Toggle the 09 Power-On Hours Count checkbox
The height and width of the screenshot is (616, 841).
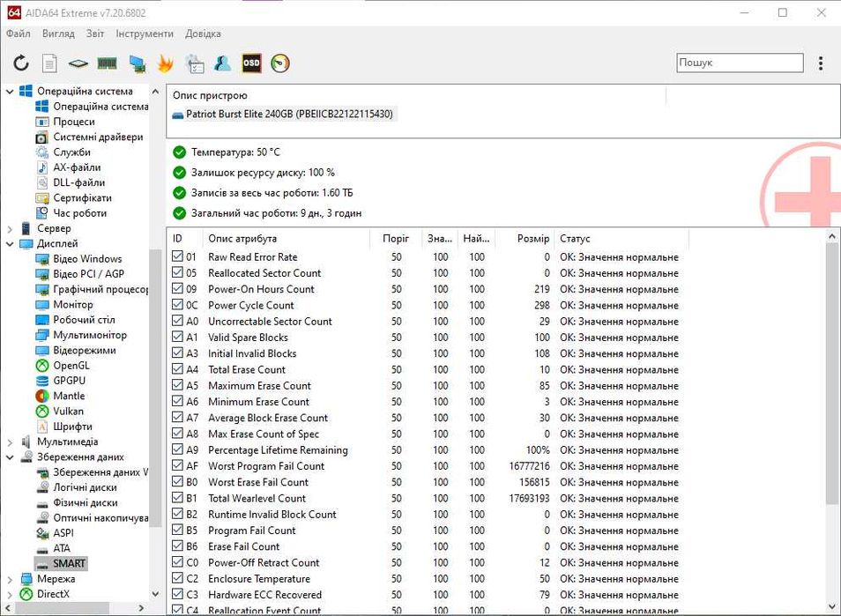pos(177,288)
